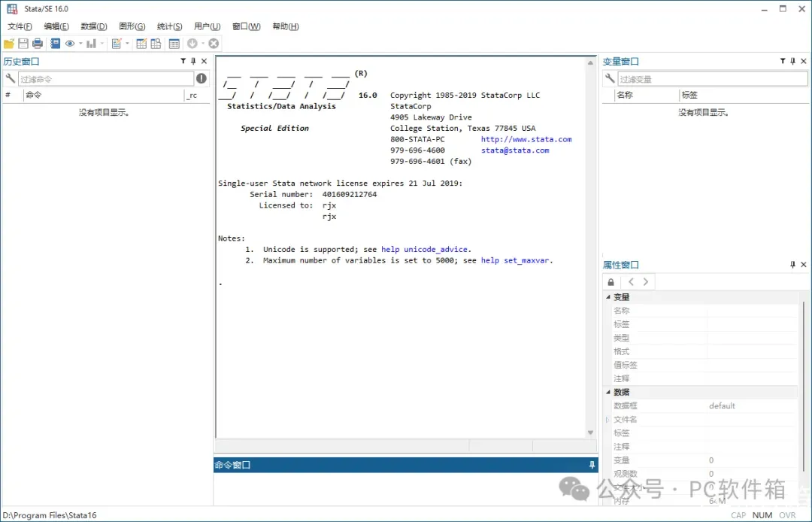Open the help set_maxvar link

click(x=515, y=260)
